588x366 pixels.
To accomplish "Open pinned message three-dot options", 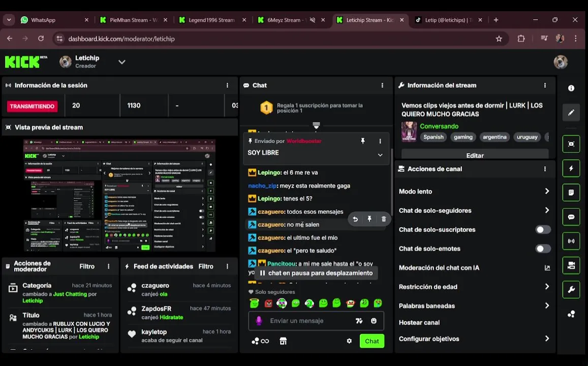I will tap(380, 141).
